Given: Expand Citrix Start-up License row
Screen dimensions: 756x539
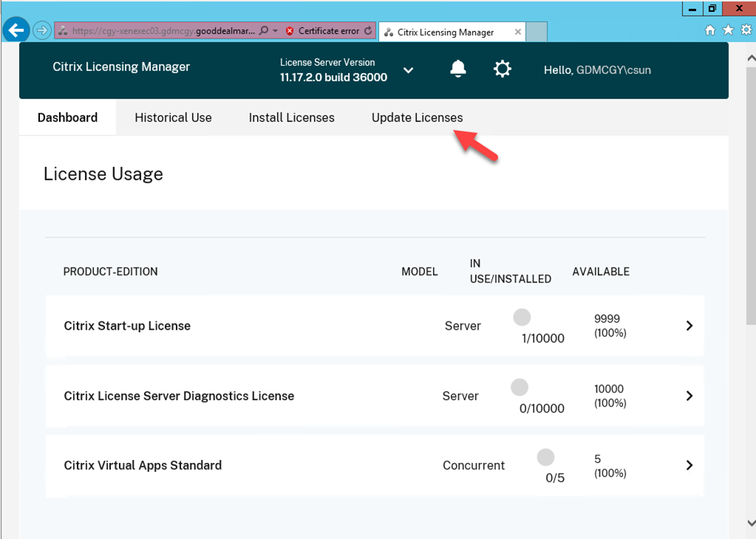Looking at the screenshot, I should 689,326.
